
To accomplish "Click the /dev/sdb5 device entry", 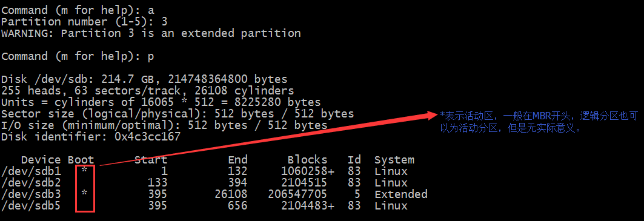I will (32, 206).
